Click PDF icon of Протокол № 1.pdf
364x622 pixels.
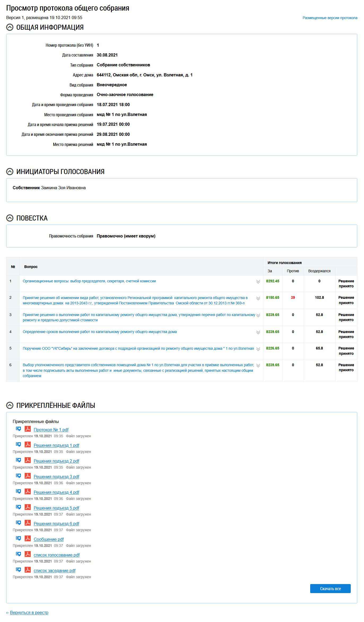(28, 429)
